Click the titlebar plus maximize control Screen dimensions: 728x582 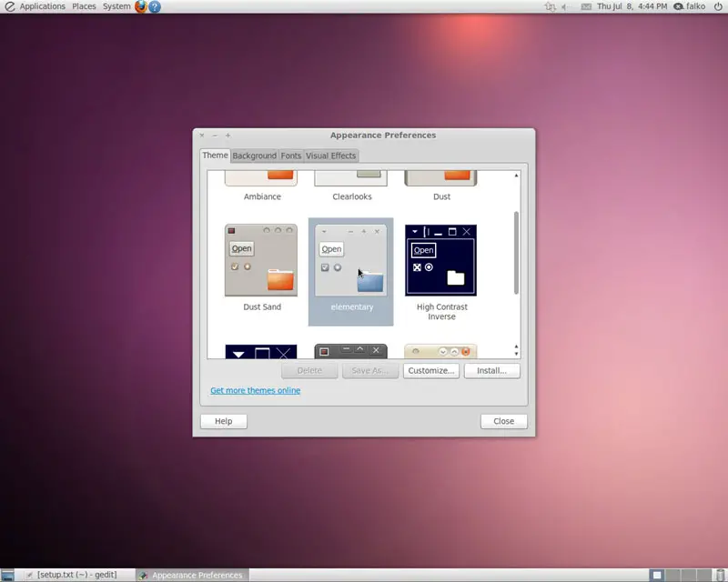click(228, 135)
